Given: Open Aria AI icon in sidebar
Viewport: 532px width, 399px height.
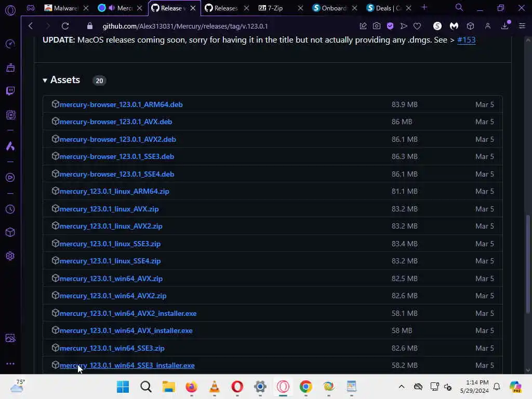Looking at the screenshot, I should [10, 146].
